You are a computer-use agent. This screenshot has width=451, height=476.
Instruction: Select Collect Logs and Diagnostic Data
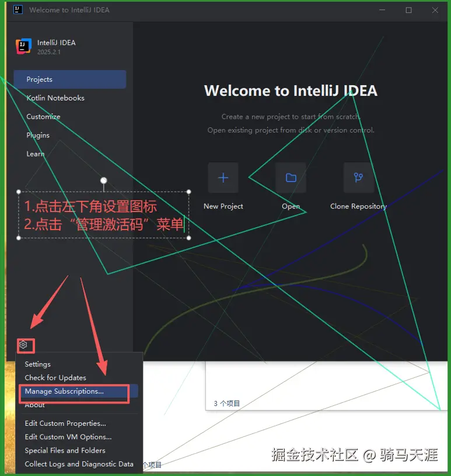point(79,464)
